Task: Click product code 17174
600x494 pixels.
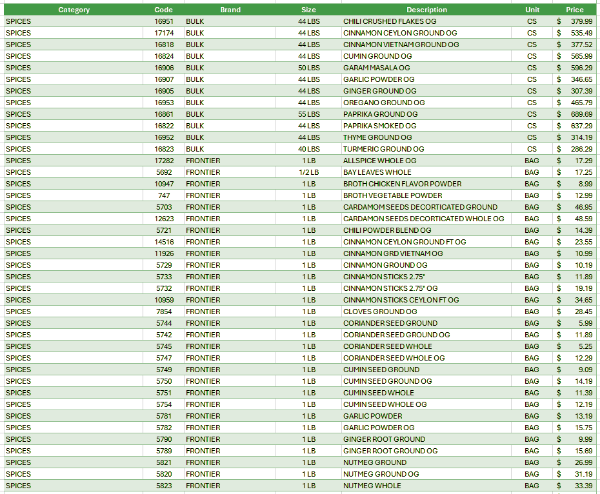Action: [x=164, y=32]
